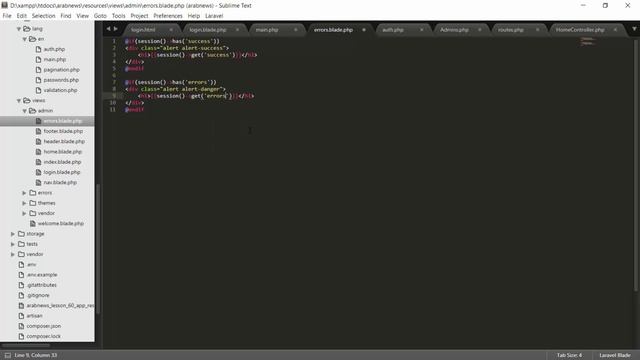Switch to the auth.php tab
The height and width of the screenshot is (360, 640).
click(x=393, y=30)
